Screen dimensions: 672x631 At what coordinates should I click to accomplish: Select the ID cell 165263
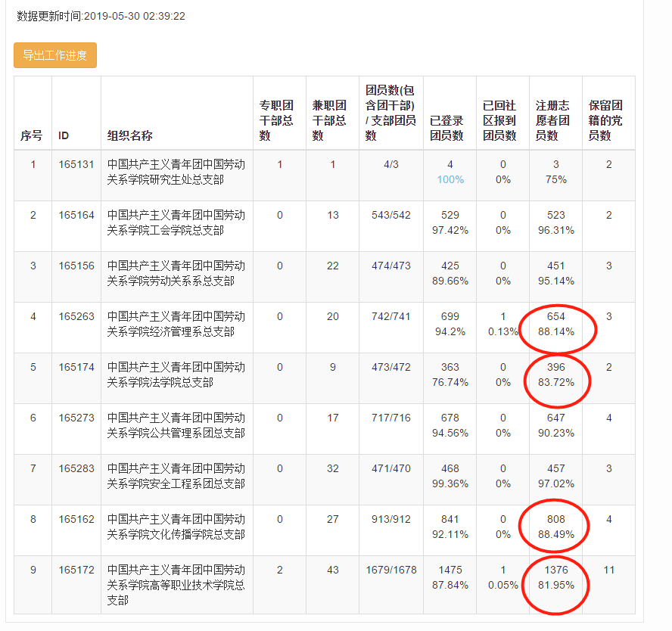[76, 316]
